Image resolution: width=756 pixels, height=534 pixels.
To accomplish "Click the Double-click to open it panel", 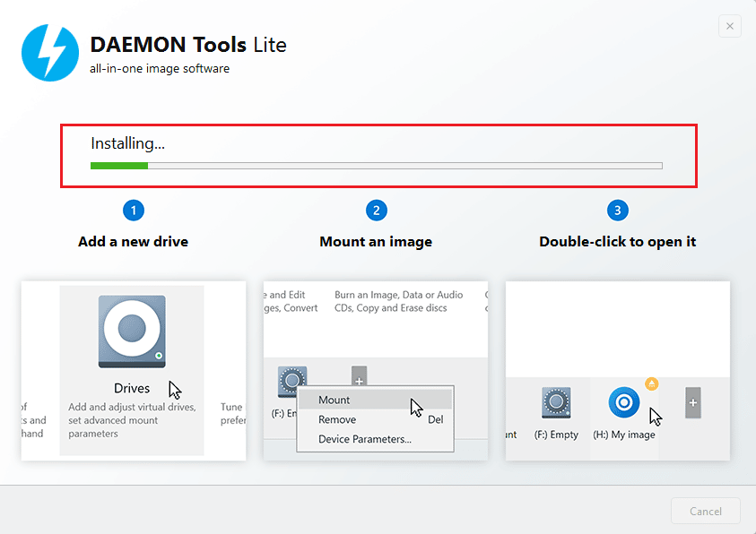I will coord(617,323).
